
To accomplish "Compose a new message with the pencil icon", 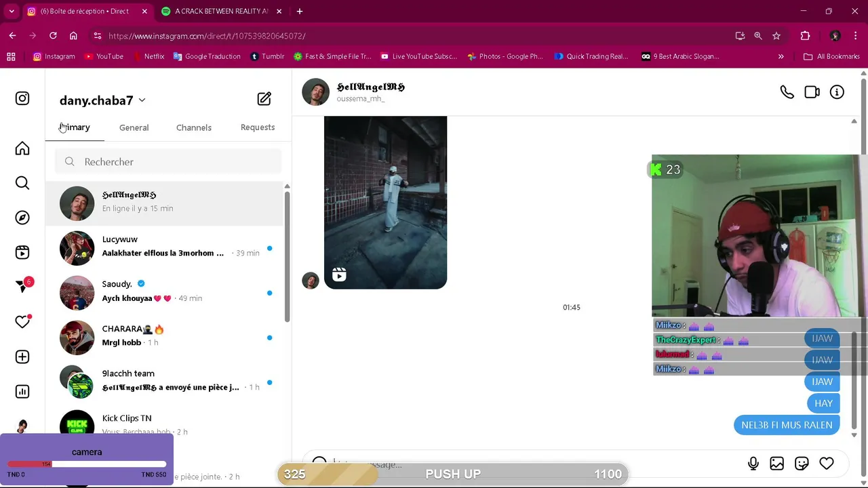I will 264,99.
